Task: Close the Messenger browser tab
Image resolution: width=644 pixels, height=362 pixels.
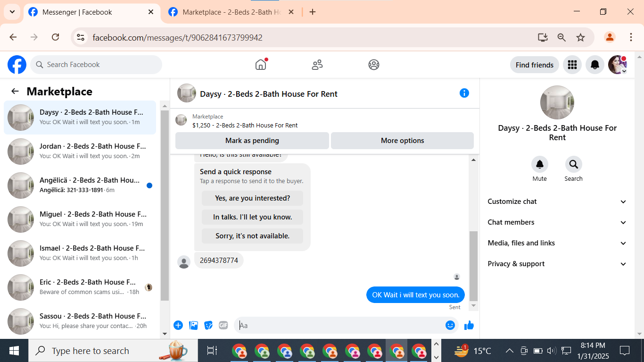Action: coord(151,12)
